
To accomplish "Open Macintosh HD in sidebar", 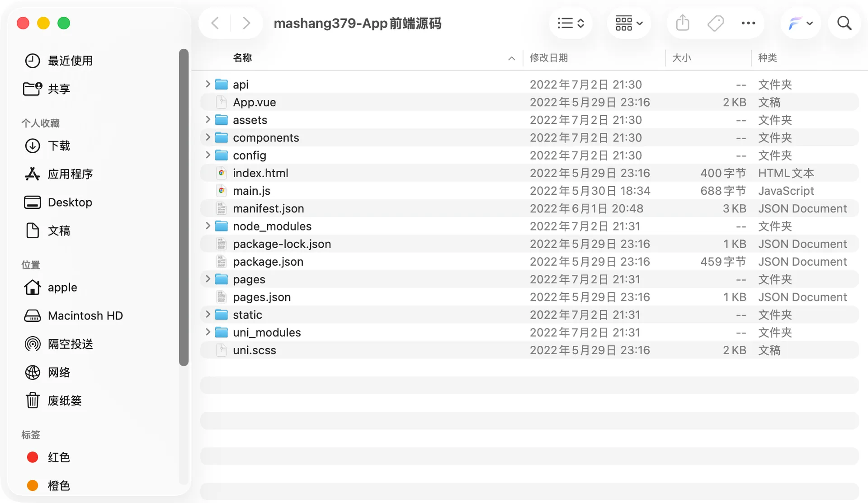I will click(73, 315).
